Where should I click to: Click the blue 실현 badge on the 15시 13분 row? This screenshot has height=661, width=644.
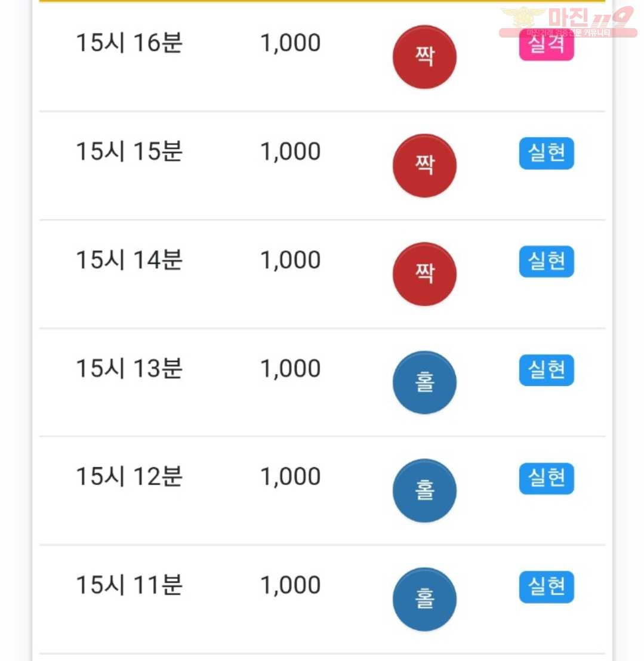point(546,370)
